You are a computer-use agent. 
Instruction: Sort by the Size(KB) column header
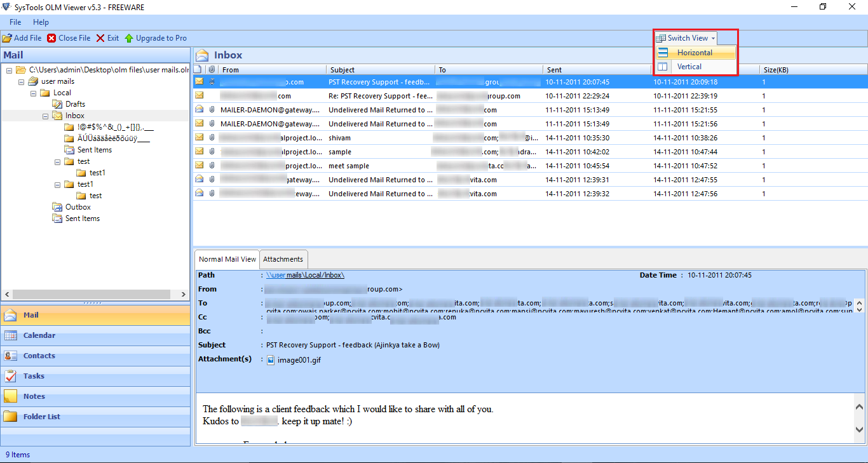click(x=813, y=70)
